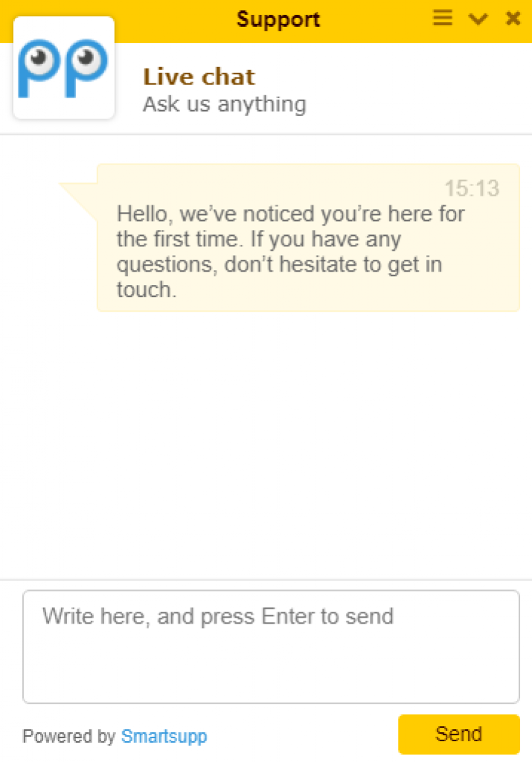Collapse the chat window with the chevron
This screenshot has width=532, height=762.
tap(478, 19)
